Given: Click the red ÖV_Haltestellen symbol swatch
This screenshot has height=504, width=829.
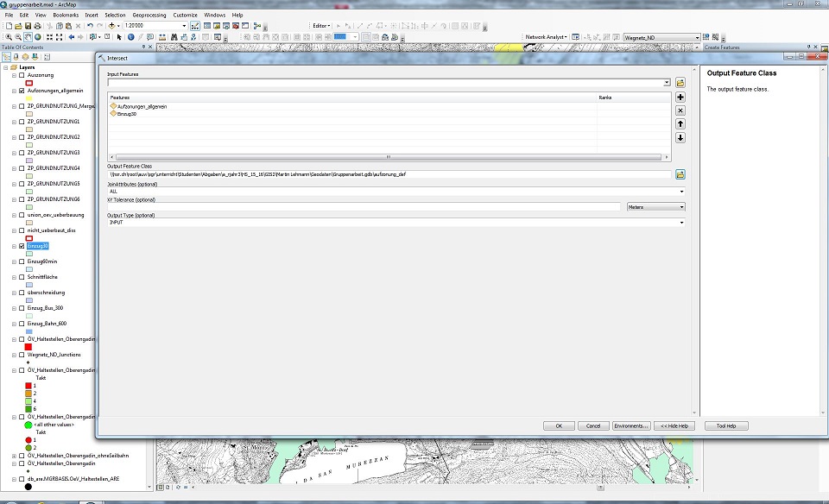Looking at the screenshot, I should click(x=28, y=346).
